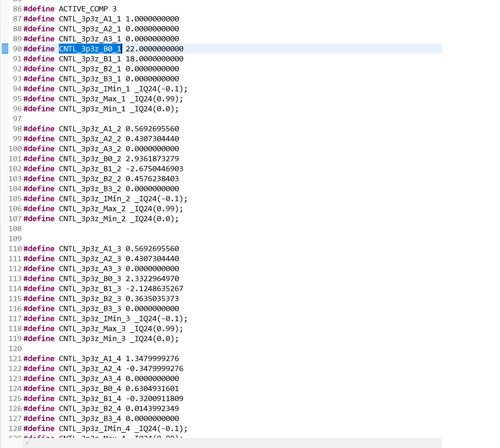Click the ACTIVE_COMP macro name
The width and height of the screenshot is (500, 448).
83,9
